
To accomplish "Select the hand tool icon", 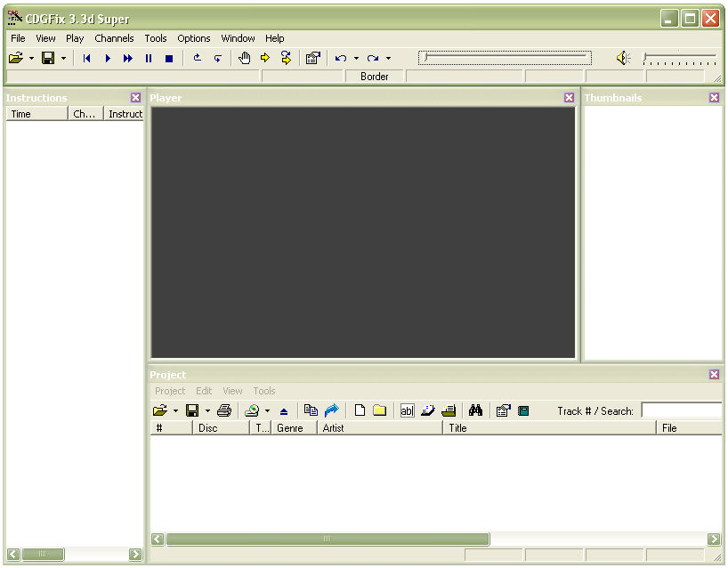I will (244, 58).
